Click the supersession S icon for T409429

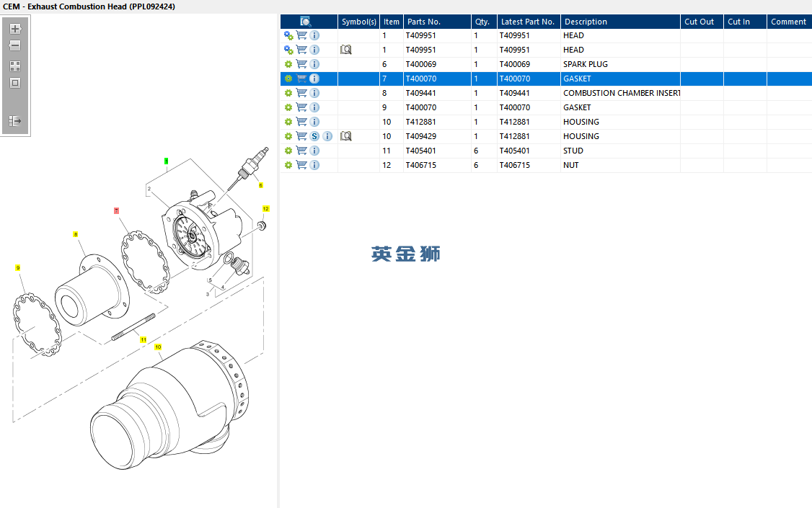tap(314, 136)
